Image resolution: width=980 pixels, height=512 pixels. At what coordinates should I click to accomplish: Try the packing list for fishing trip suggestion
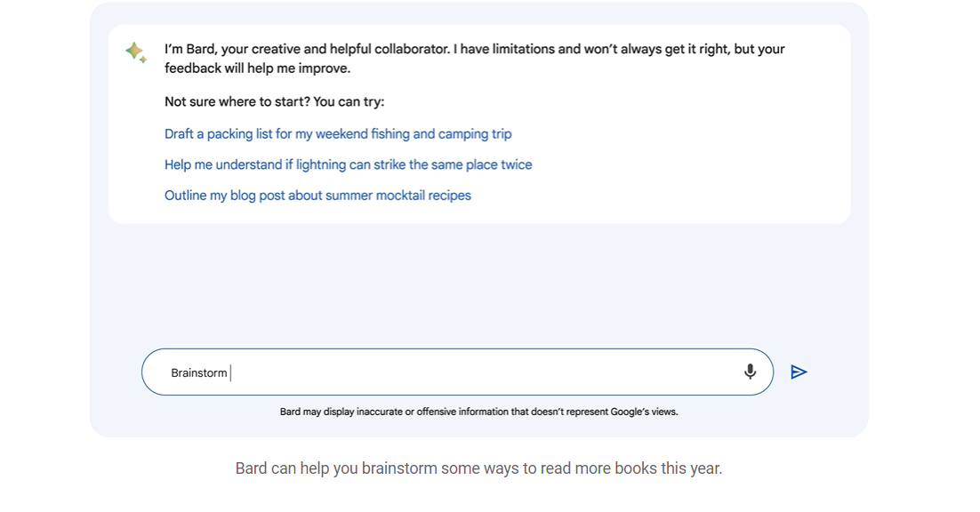coord(338,133)
